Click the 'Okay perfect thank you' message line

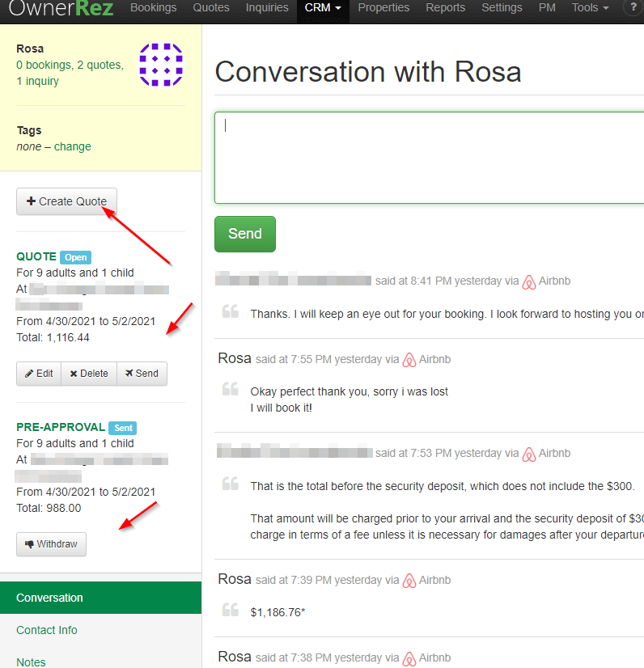(x=349, y=391)
